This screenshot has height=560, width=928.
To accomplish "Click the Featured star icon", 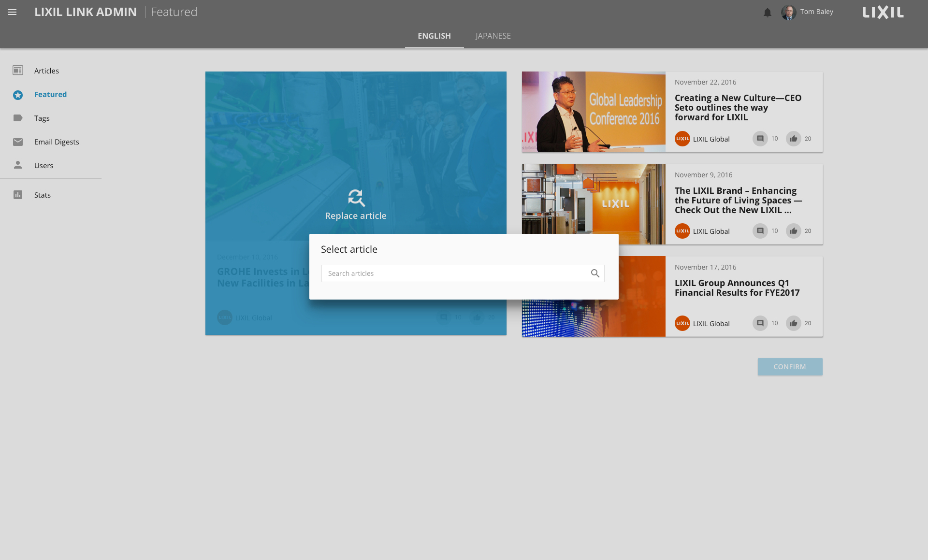I will [18, 95].
